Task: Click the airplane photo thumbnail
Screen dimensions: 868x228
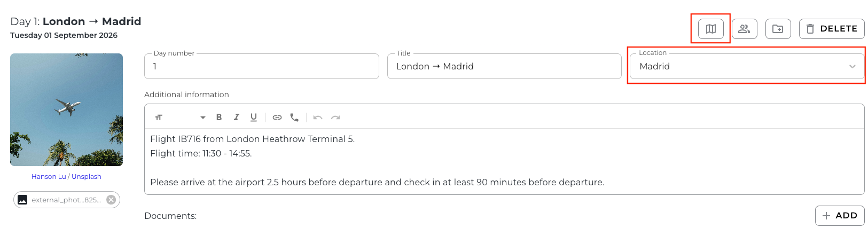Action: pyautogui.click(x=66, y=109)
